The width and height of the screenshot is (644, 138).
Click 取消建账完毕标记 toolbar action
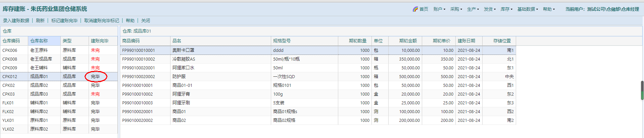(102, 21)
